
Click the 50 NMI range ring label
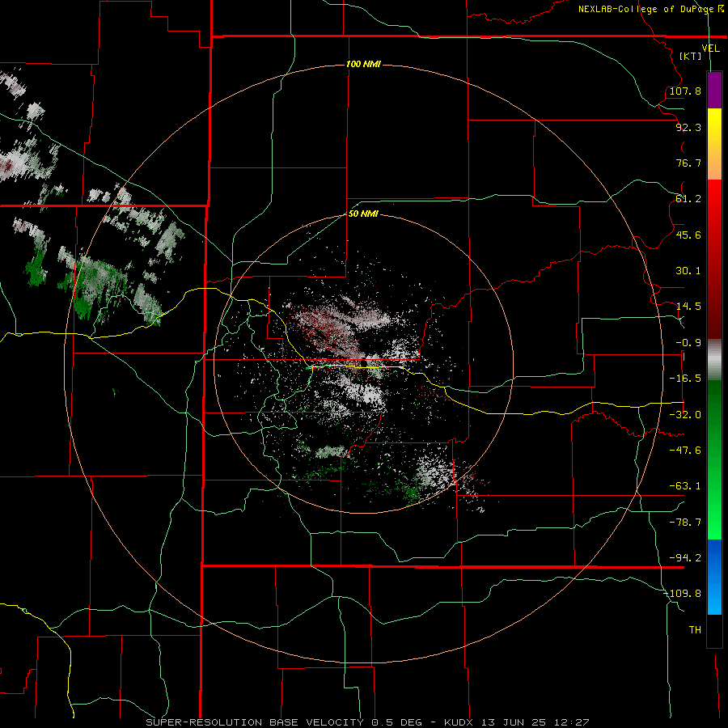363,214
